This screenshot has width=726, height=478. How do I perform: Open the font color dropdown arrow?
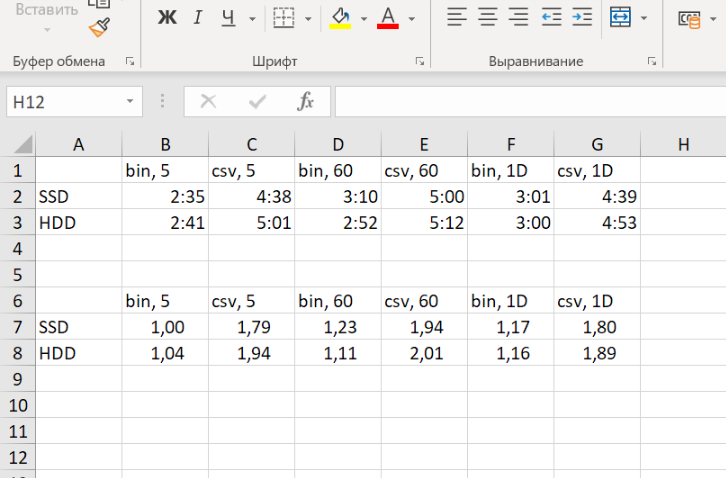tap(411, 18)
